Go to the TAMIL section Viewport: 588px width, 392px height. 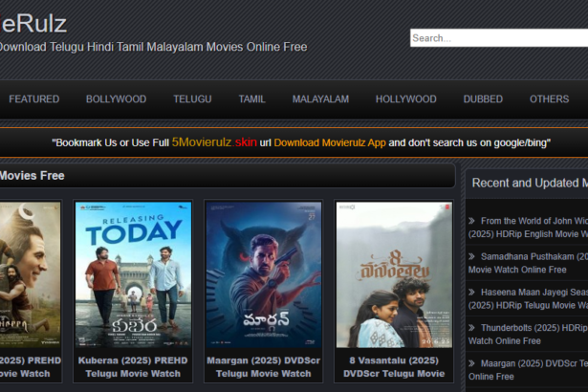[252, 99]
